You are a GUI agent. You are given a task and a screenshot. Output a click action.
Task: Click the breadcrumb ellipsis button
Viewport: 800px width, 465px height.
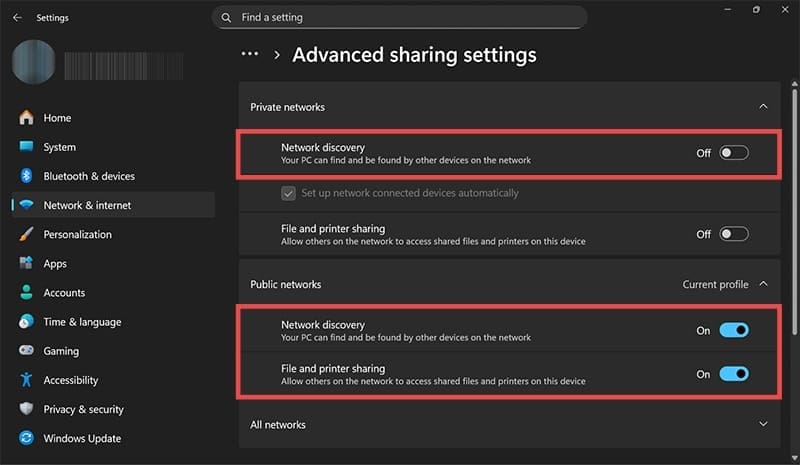point(250,54)
